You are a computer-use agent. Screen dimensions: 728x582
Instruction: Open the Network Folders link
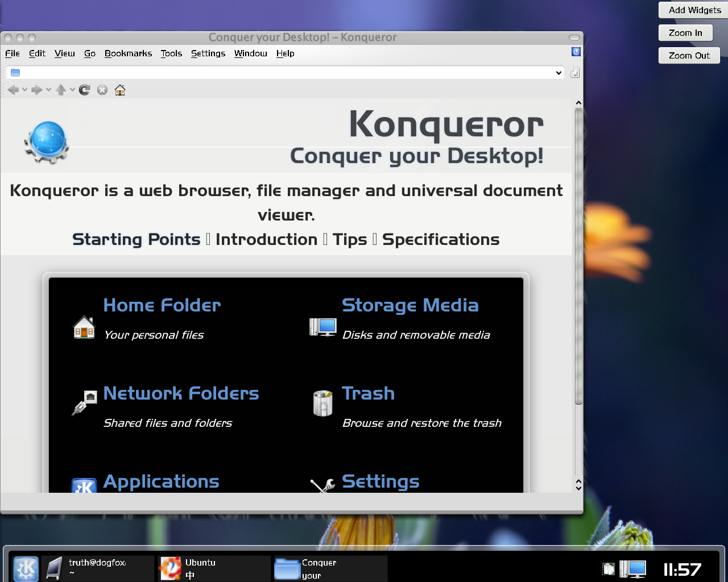click(181, 393)
